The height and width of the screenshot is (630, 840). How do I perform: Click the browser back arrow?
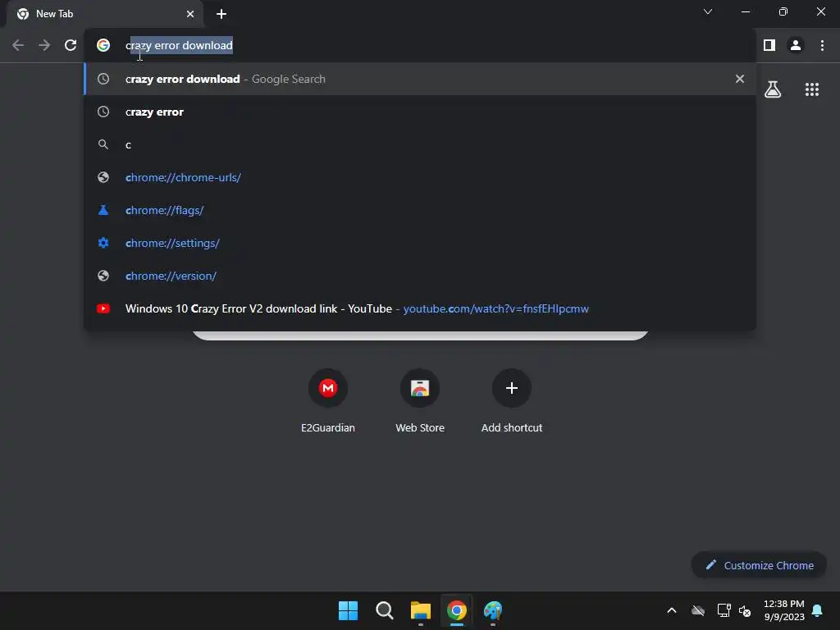click(x=18, y=46)
